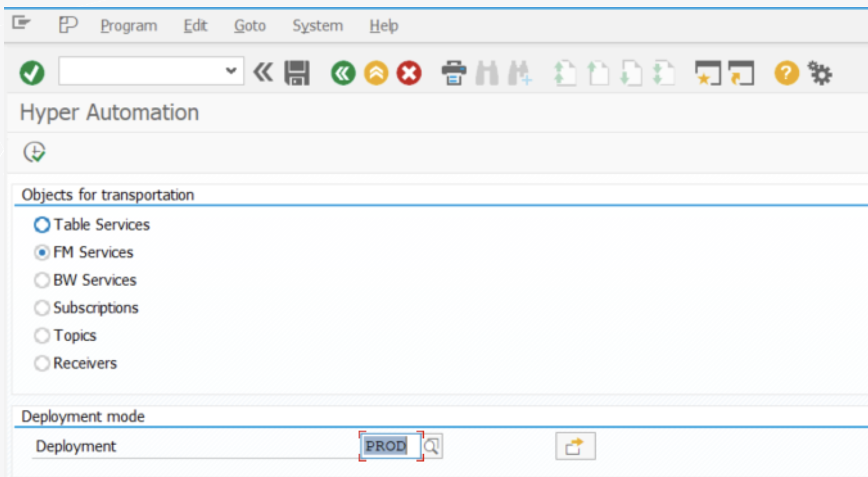Click the multiple selection arrow button
868x477 pixels.
click(x=575, y=446)
